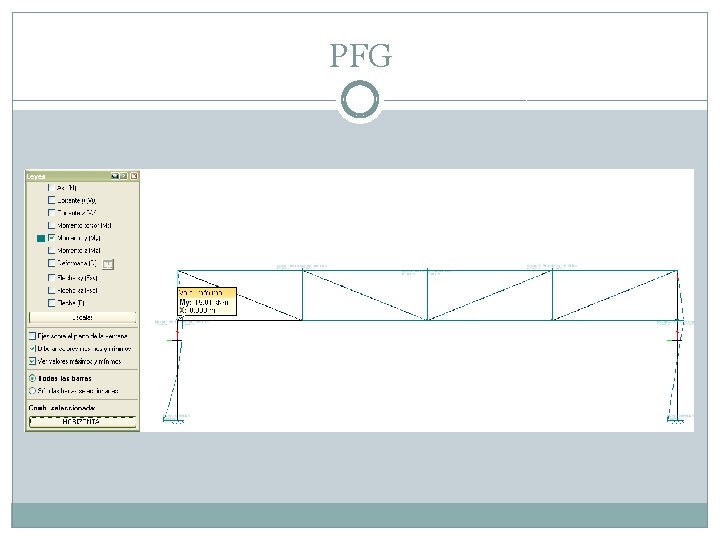The height and width of the screenshot is (540, 720).
Task: Enable the Deformada (D) checkbox
Action: click(x=51, y=263)
